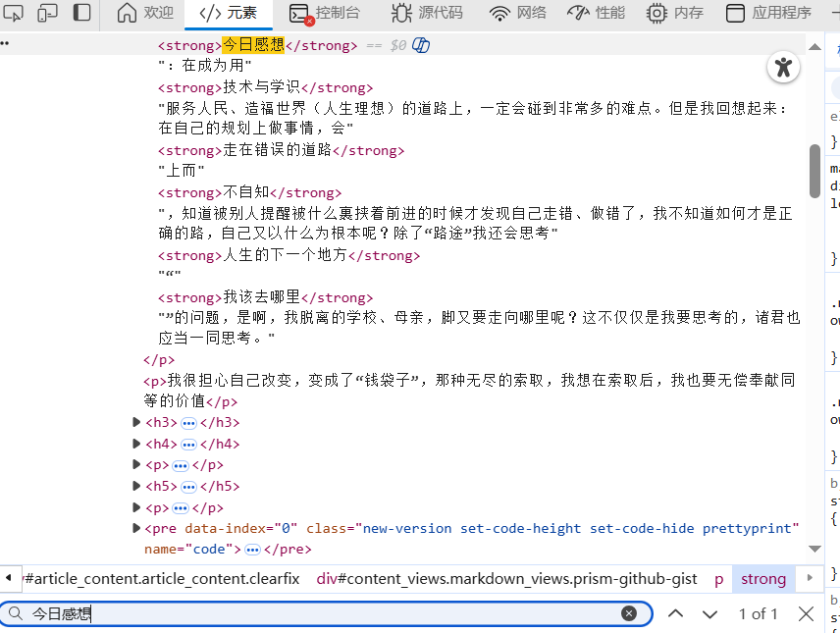Expand the collapsed h3 element
This screenshot has height=633, width=840.
click(x=136, y=422)
